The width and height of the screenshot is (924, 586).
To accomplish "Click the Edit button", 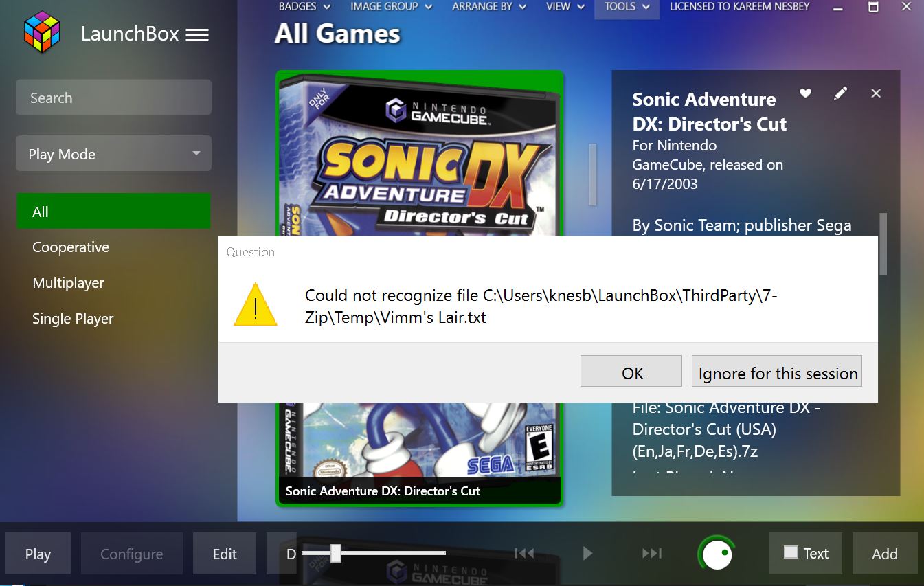I will click(225, 554).
